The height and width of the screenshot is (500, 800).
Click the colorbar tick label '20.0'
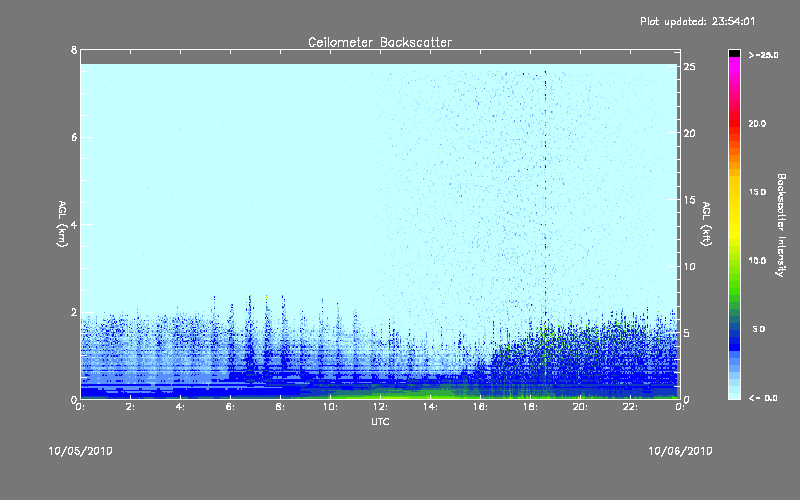(x=757, y=123)
